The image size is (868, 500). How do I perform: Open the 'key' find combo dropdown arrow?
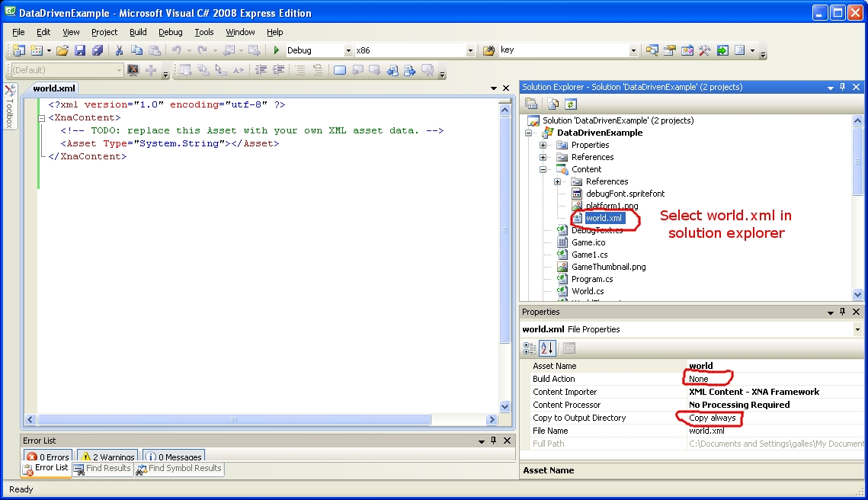[633, 50]
